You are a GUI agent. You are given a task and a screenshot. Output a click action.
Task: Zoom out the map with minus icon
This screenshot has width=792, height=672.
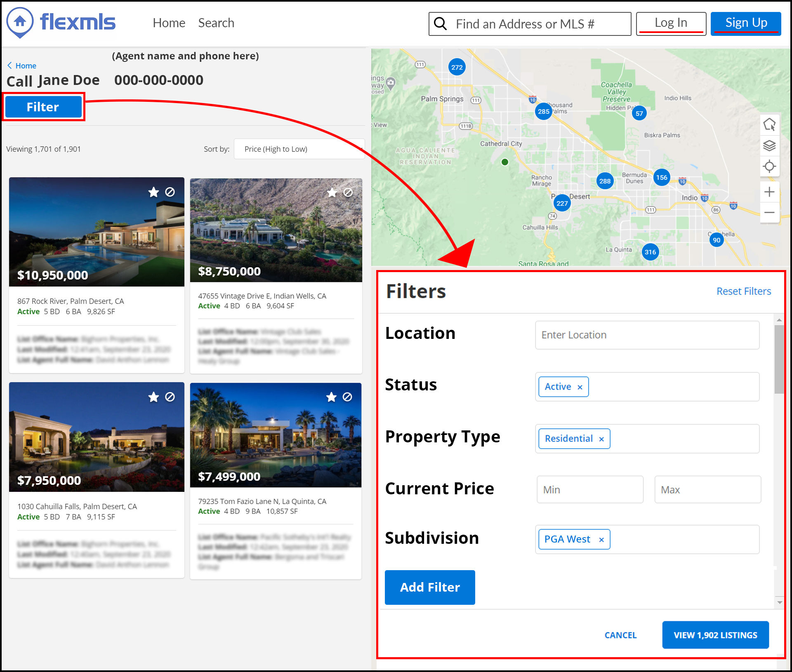pyautogui.click(x=769, y=213)
